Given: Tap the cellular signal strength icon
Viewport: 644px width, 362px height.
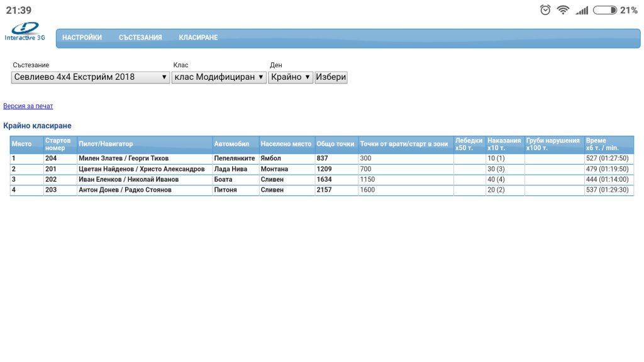Looking at the screenshot, I should [x=582, y=10].
